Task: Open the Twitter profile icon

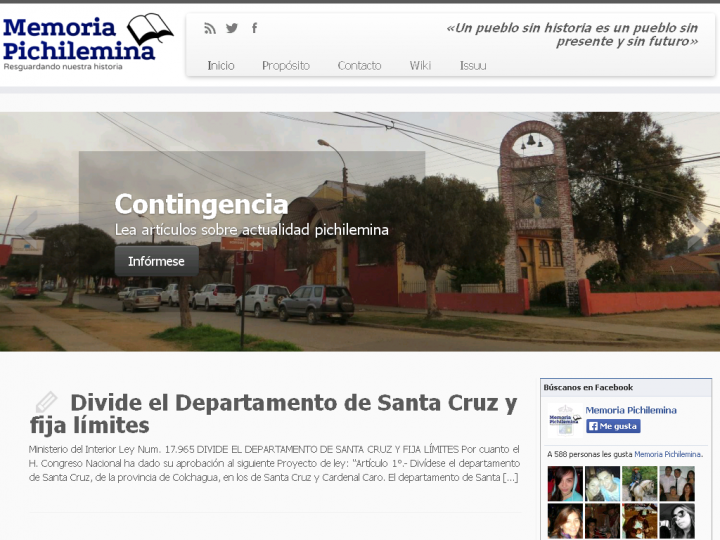Action: point(232,28)
